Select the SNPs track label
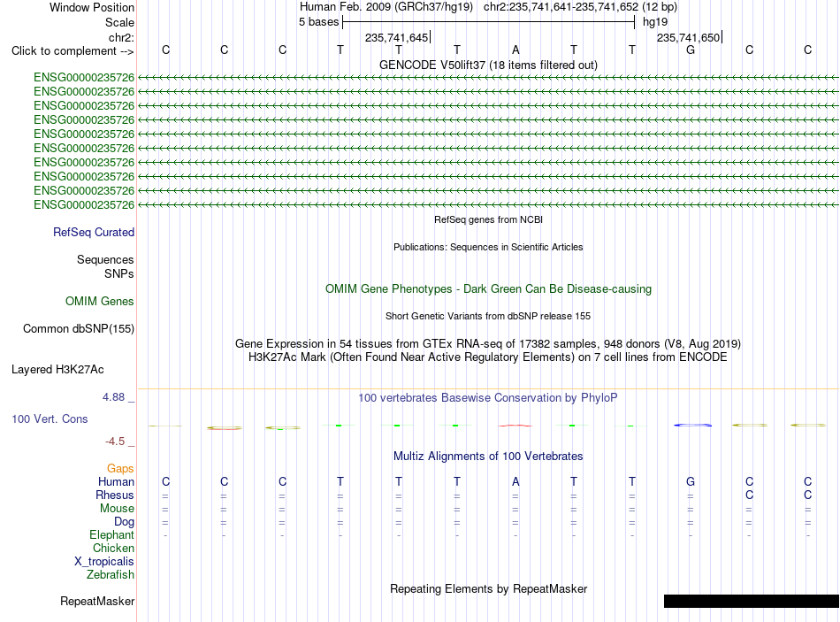The width and height of the screenshot is (840, 622). coord(119,273)
